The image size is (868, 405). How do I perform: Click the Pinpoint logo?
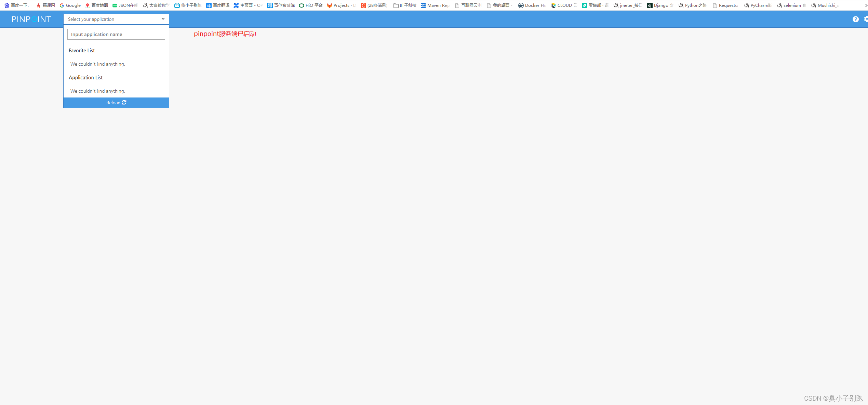click(x=31, y=19)
